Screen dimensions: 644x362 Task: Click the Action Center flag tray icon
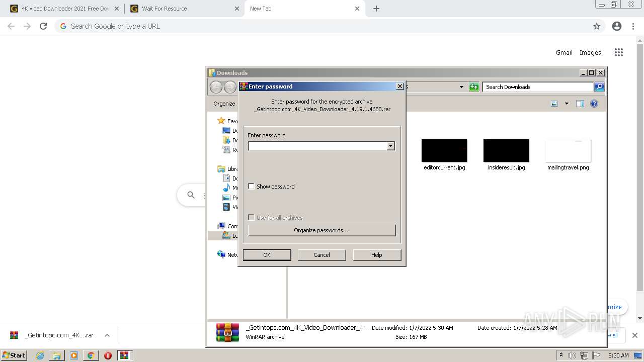click(x=596, y=355)
